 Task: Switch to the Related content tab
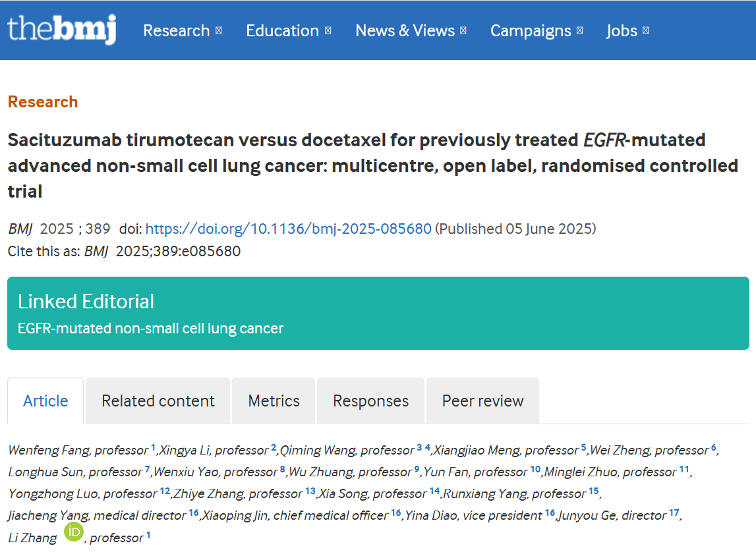[158, 401]
